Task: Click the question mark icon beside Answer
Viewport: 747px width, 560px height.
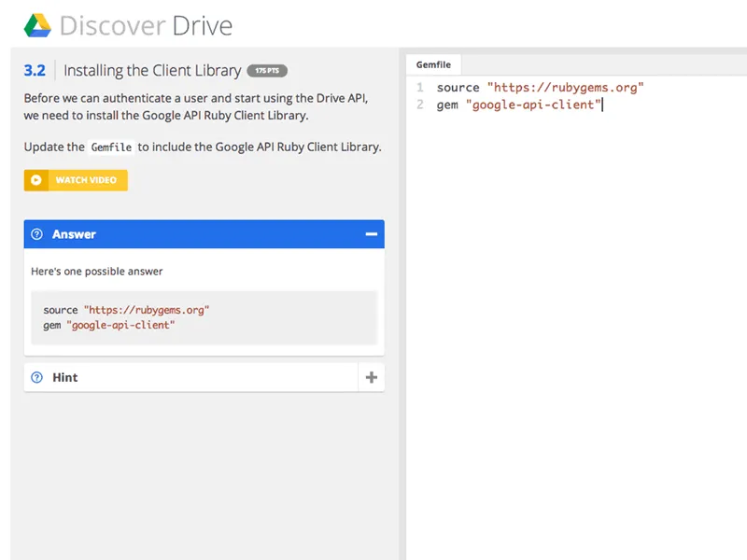Action: click(36, 234)
